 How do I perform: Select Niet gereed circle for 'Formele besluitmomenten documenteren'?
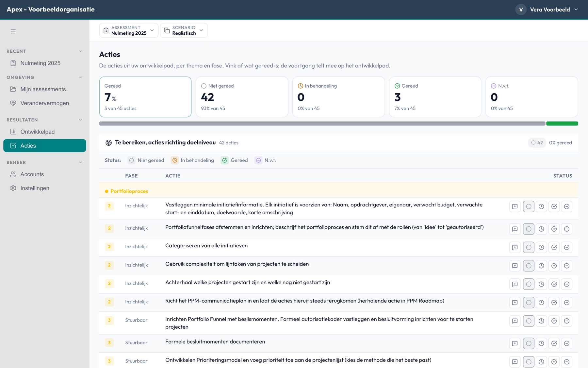coord(529,343)
